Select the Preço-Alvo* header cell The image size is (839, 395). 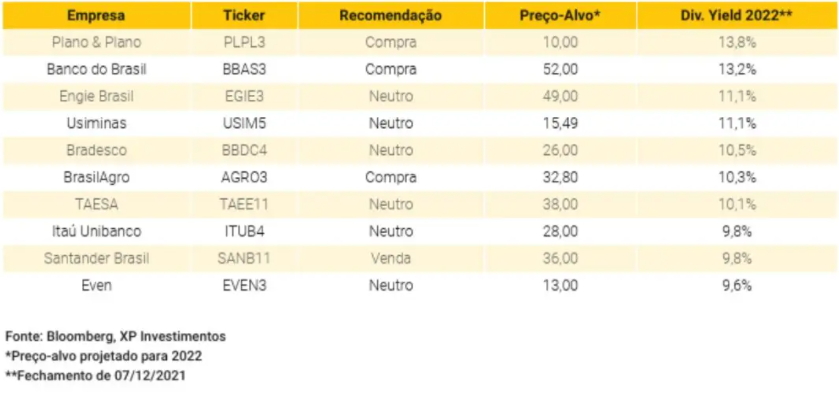coord(560,16)
